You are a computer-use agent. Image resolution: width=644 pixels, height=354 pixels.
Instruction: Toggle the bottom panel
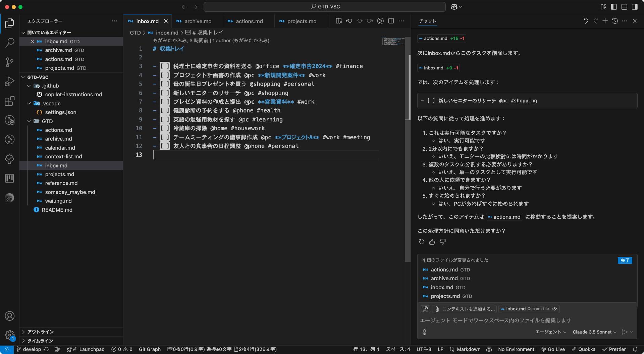click(624, 7)
